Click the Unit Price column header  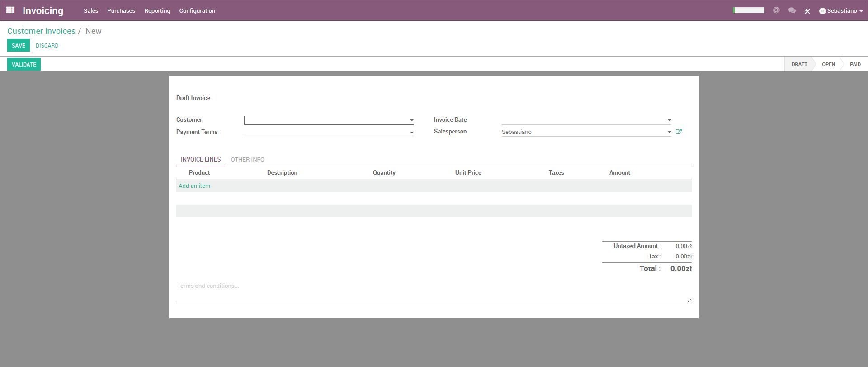coord(468,173)
